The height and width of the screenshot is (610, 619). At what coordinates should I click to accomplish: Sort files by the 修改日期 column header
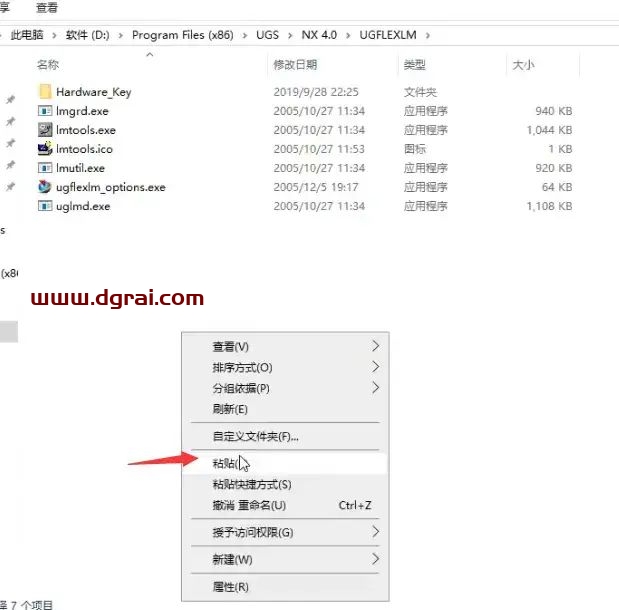pos(295,65)
